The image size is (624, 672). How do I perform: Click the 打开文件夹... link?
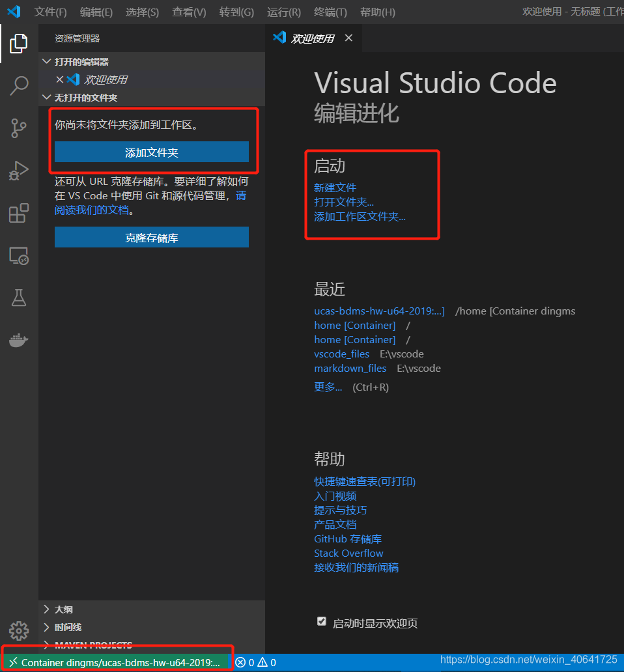344,203
